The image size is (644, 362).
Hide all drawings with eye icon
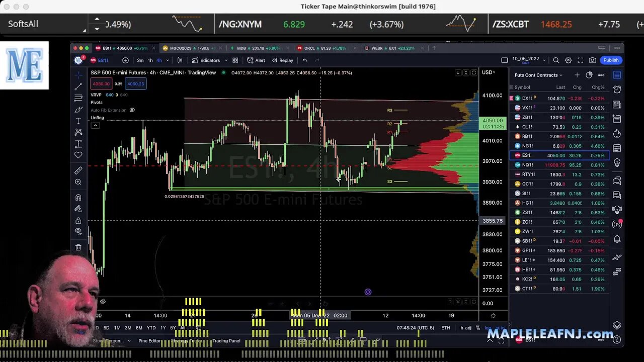pyautogui.click(x=78, y=232)
